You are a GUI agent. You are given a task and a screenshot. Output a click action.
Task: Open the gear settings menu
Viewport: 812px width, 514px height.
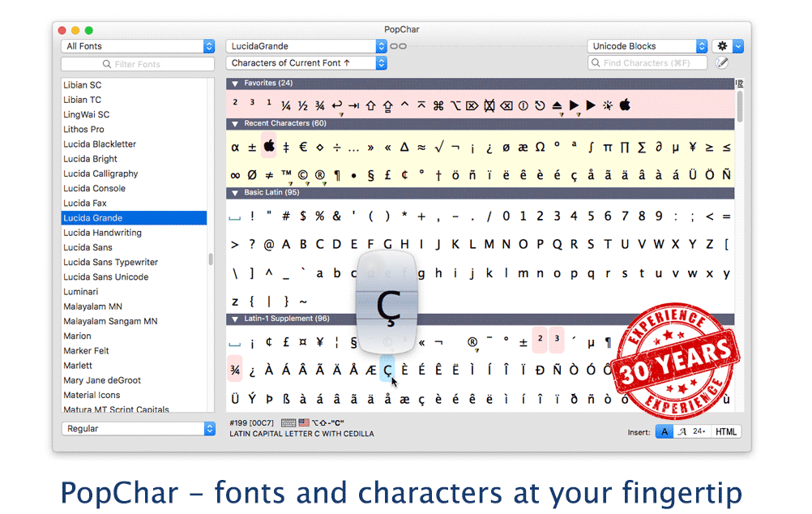click(x=722, y=46)
